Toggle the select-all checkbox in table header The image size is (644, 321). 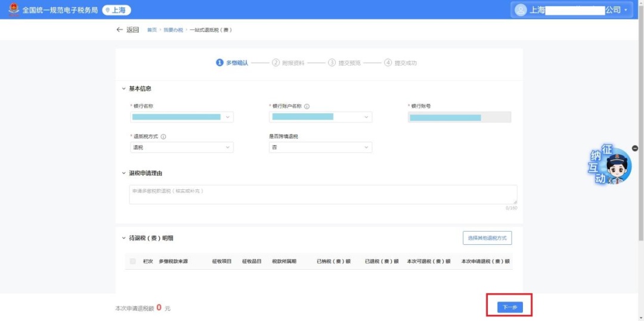pos(133,261)
